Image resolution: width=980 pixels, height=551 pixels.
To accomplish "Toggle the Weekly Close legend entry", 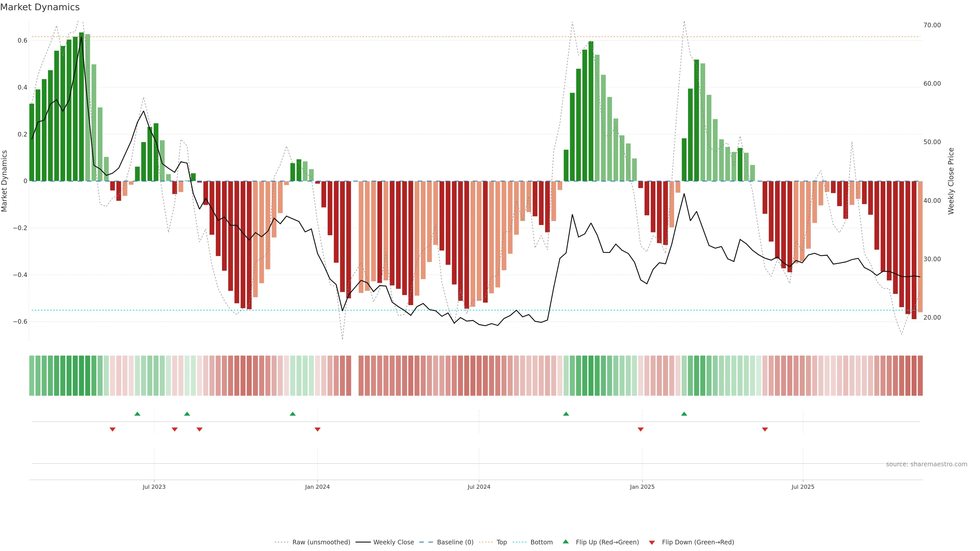I will (393, 542).
